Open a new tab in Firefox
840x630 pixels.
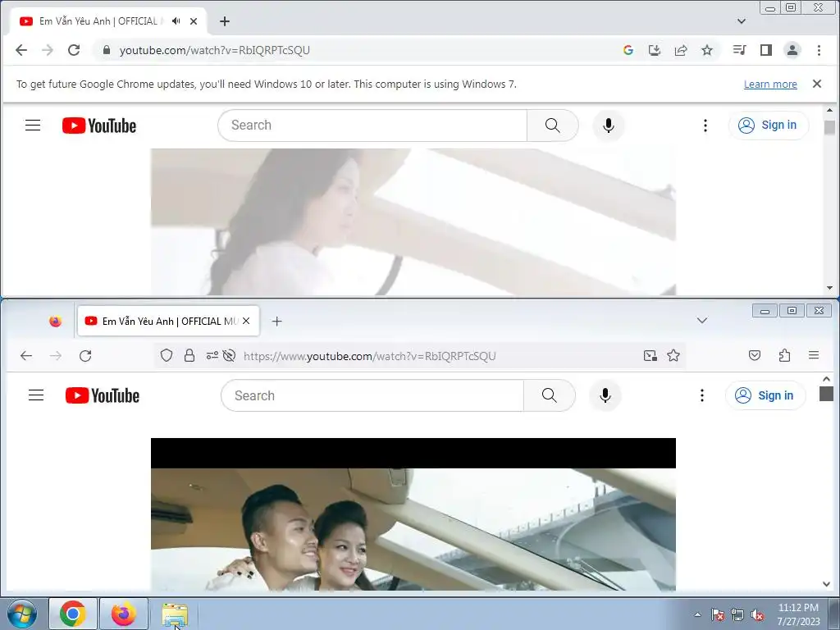[277, 322]
